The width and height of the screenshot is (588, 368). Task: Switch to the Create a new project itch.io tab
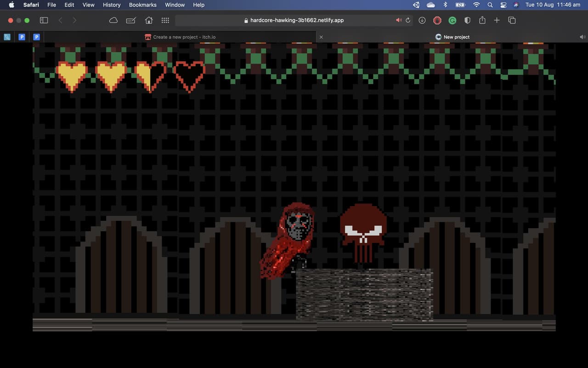point(179,37)
